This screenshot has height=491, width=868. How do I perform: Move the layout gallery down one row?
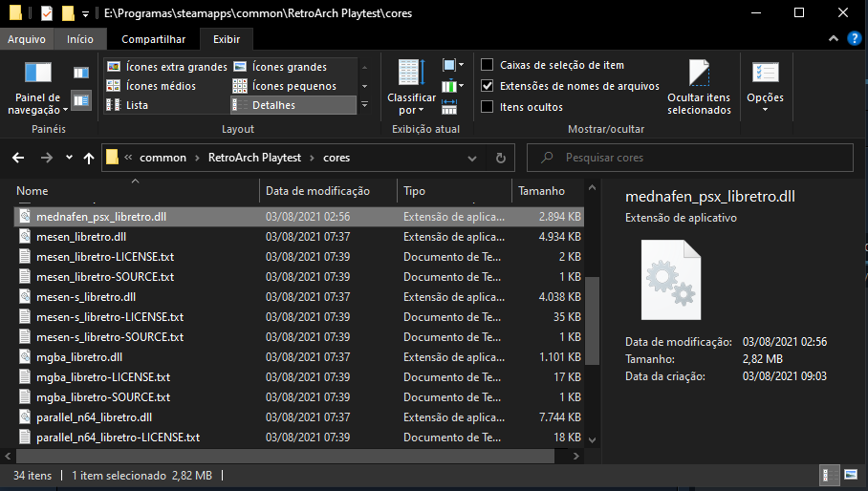click(x=365, y=86)
